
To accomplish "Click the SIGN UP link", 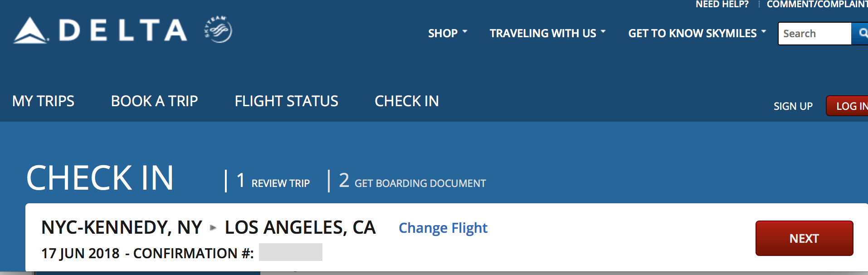I will tap(793, 106).
